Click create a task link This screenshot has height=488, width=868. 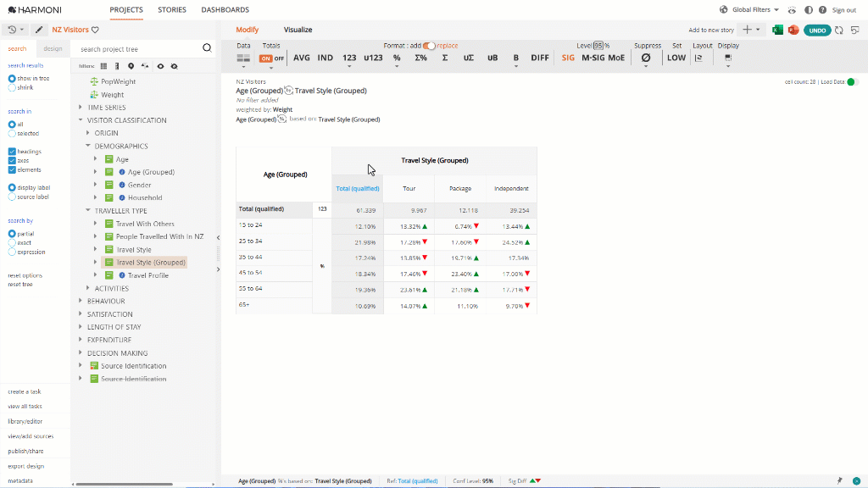click(25, 391)
